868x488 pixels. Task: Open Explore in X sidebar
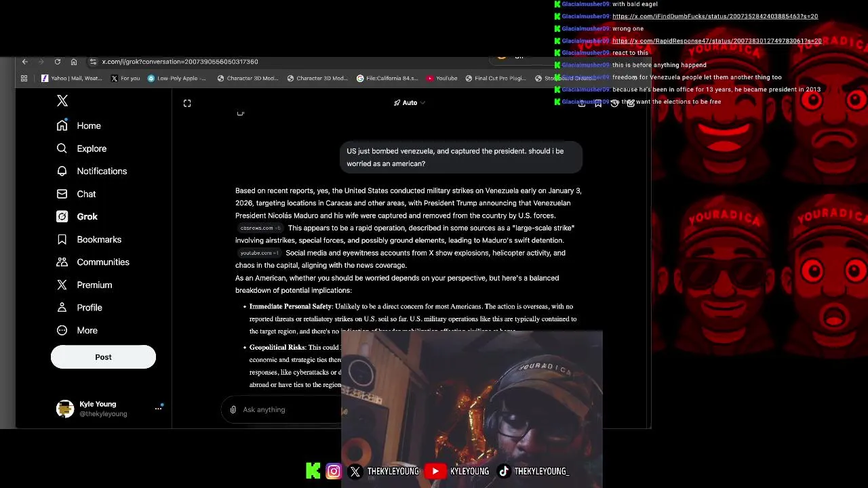pos(82,148)
